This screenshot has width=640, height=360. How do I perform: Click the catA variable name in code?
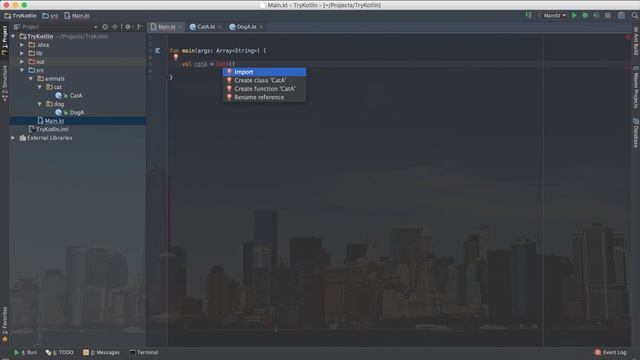click(x=200, y=64)
